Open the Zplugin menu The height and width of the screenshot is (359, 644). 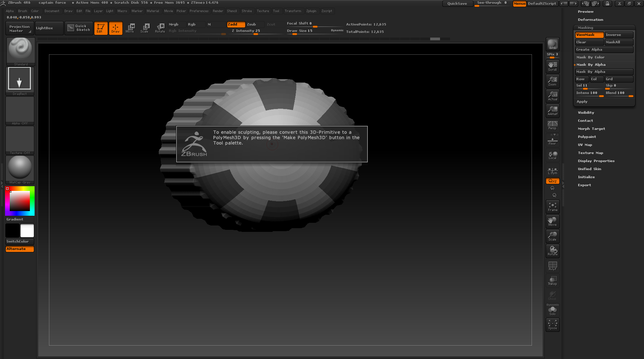tap(311, 11)
